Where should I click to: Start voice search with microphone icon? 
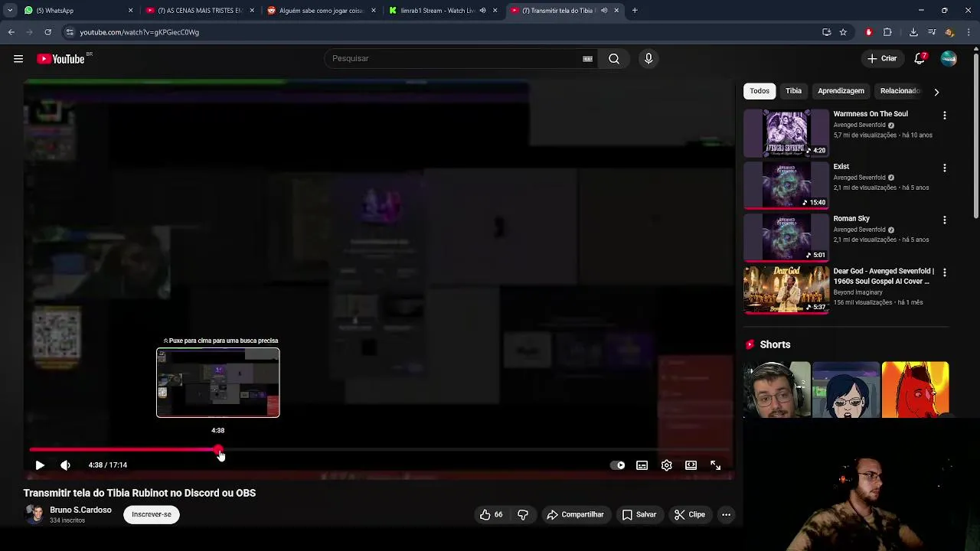tap(648, 59)
